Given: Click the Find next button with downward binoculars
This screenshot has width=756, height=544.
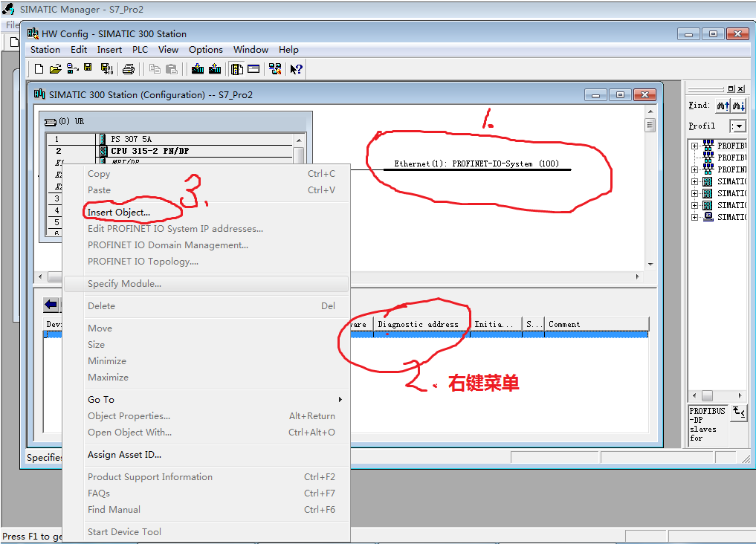Looking at the screenshot, I should click(738, 105).
